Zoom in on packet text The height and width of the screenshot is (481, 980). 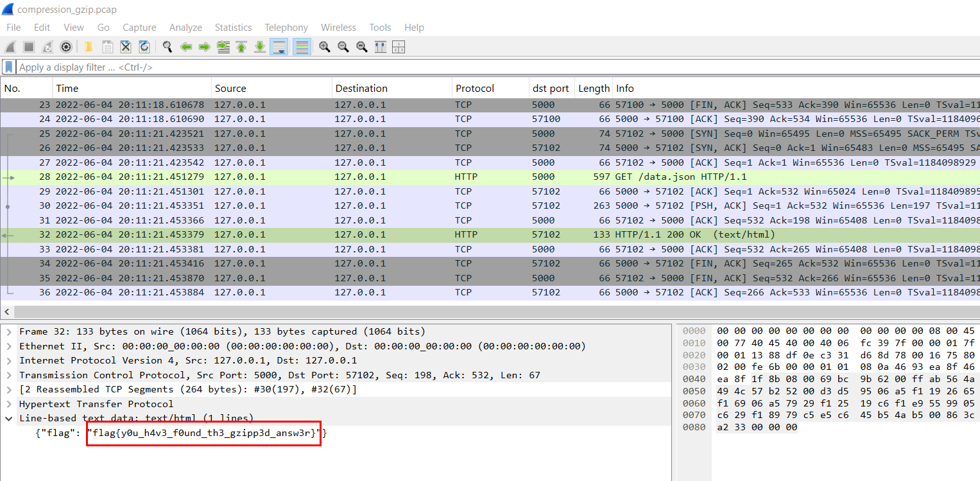click(325, 47)
